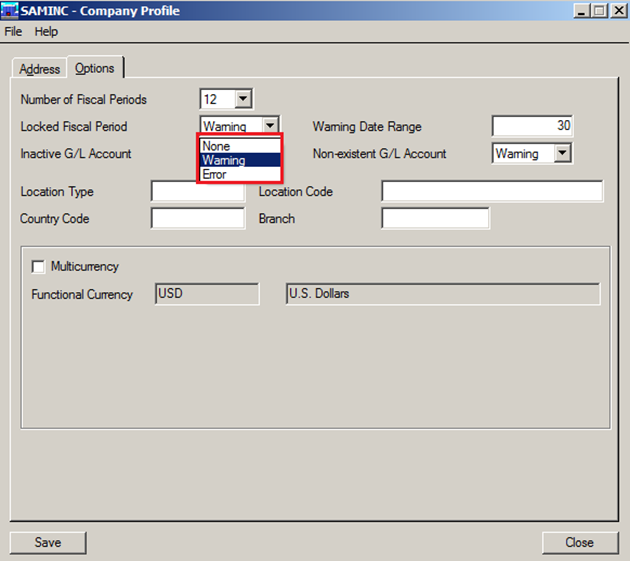The height and width of the screenshot is (561, 630).
Task: Maximize the Company Profile window
Action: click(x=600, y=10)
